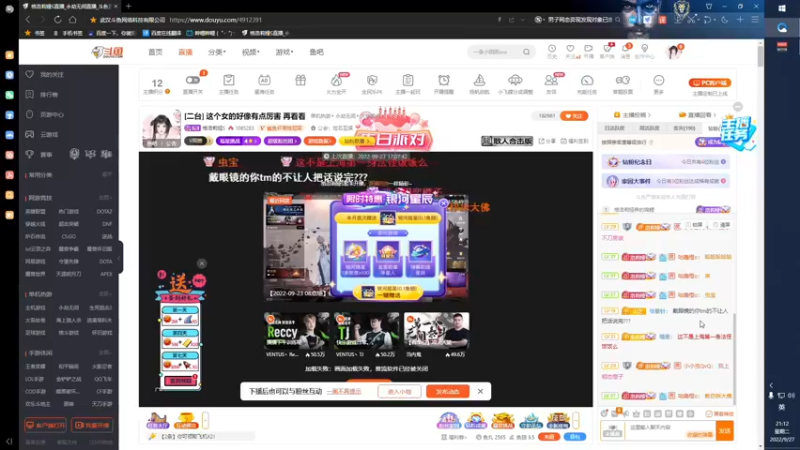The width and height of the screenshot is (800, 450).
Task: Switch to 贵宾(190) tab in right panel
Action: pos(684,128)
